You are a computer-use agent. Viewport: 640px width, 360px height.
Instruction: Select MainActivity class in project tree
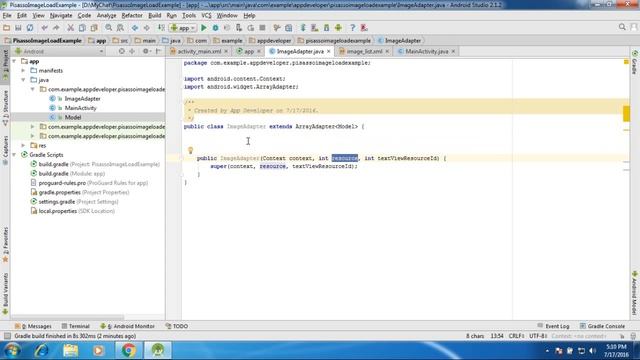coord(80,108)
